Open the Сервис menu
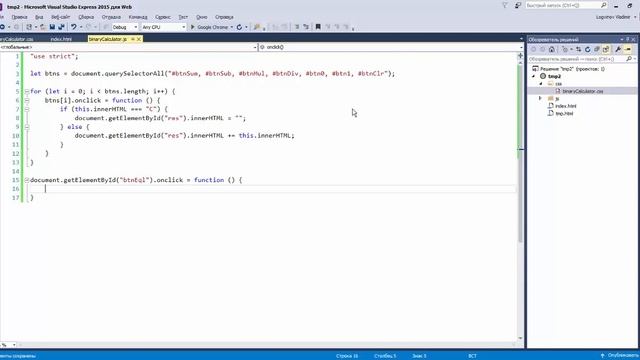Image resolution: width=640 pixels, height=360 pixels. (163, 17)
